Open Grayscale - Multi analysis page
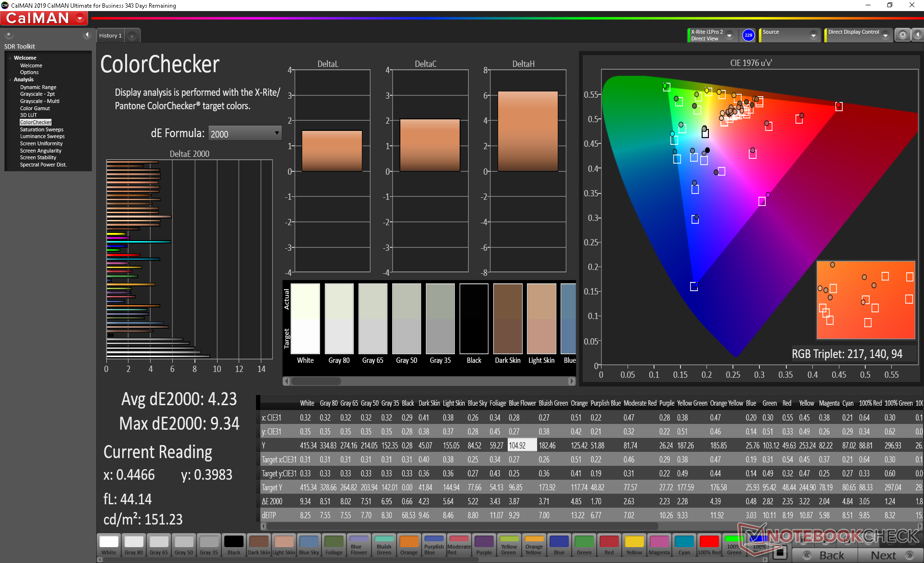This screenshot has height=563, width=924. (39, 101)
